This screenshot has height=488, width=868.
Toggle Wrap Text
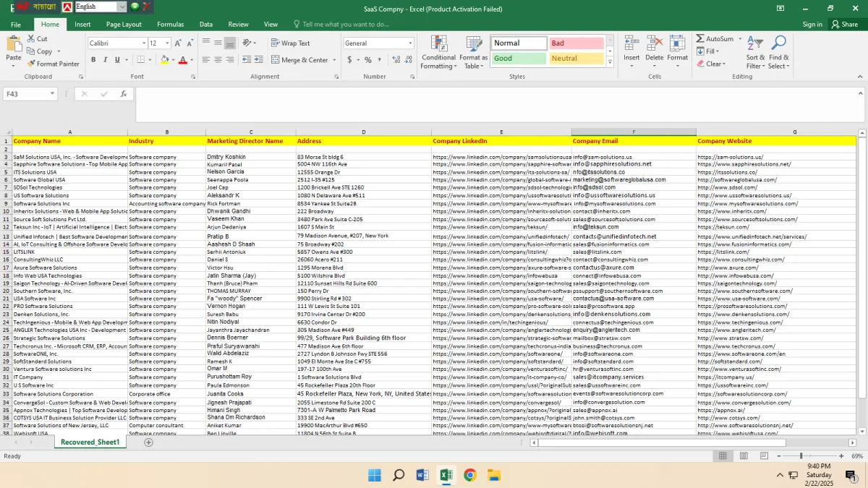[290, 43]
